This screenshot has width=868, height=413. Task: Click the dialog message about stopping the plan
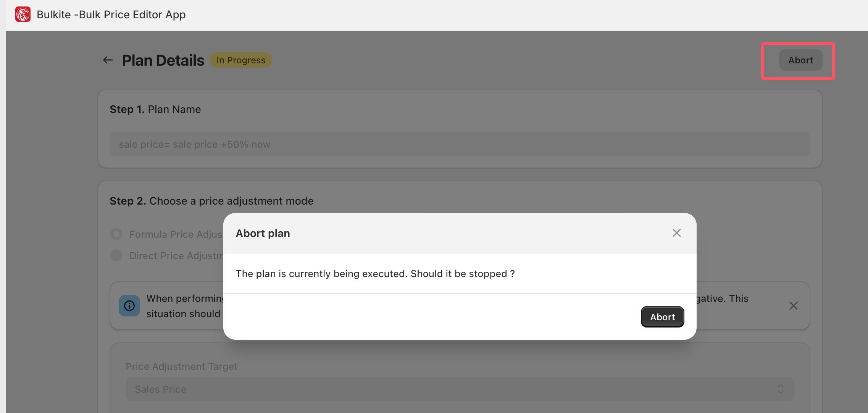tap(375, 274)
